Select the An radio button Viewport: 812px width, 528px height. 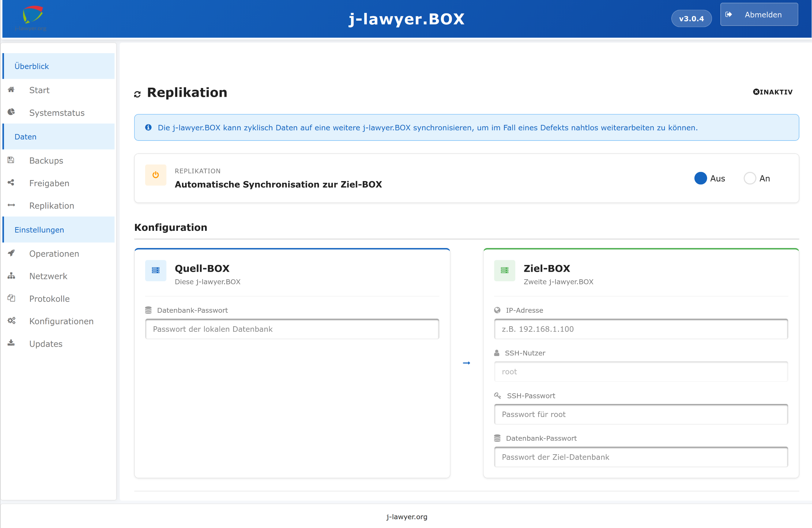pyautogui.click(x=749, y=178)
